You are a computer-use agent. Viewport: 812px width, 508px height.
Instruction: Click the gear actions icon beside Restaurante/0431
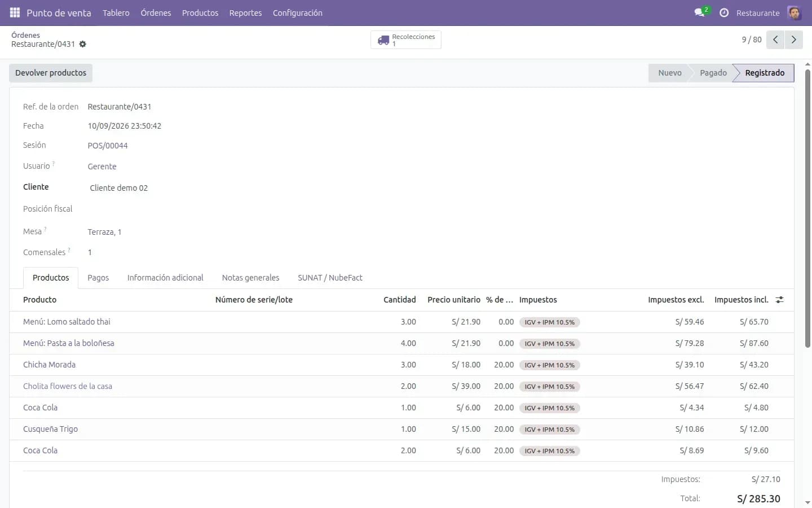83,44
